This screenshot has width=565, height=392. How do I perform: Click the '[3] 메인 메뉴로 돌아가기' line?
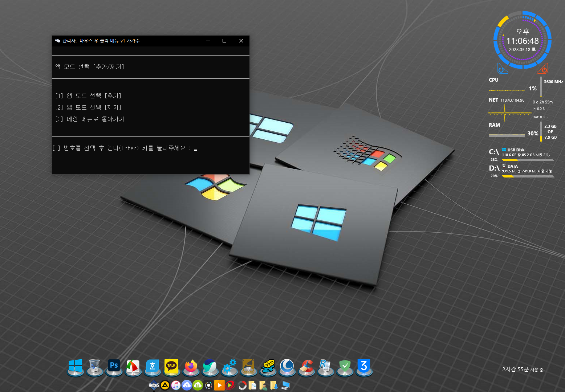[90, 119]
